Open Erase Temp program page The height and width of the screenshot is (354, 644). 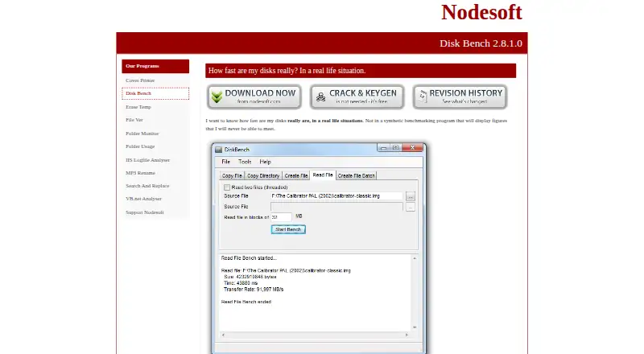138,107
